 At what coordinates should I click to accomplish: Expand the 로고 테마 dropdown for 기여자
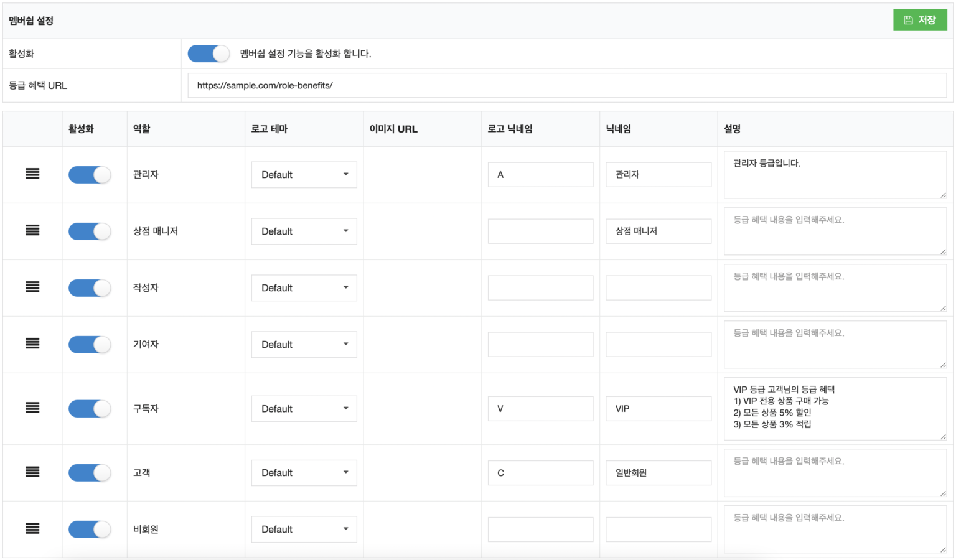point(304,345)
